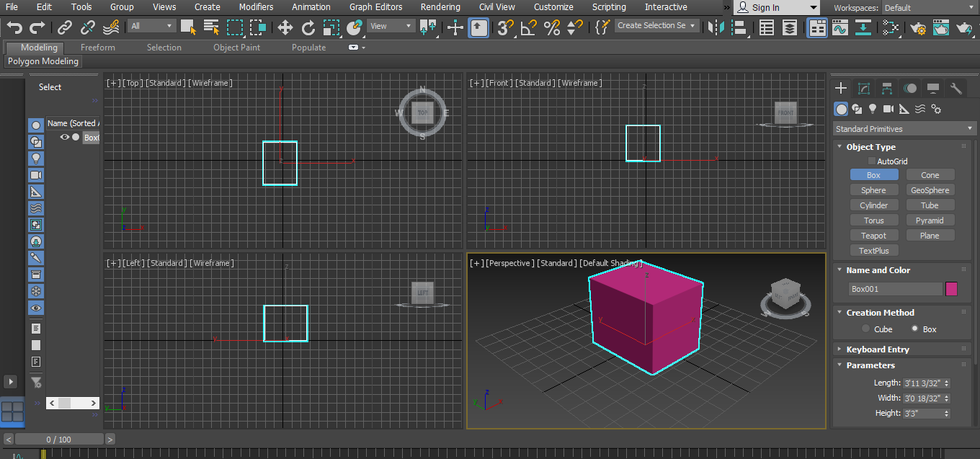The height and width of the screenshot is (459, 980).
Task: Open the Graph Editors menu
Action: (x=376, y=7)
